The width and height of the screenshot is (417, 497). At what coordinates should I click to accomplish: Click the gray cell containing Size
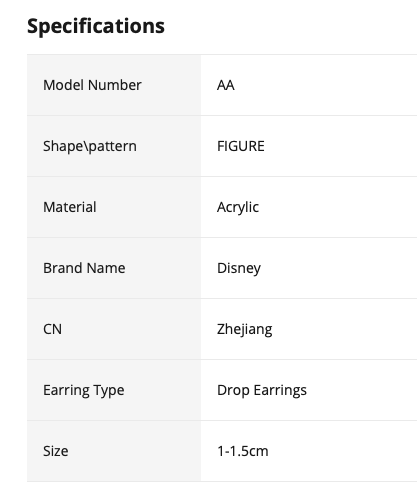[114, 451]
